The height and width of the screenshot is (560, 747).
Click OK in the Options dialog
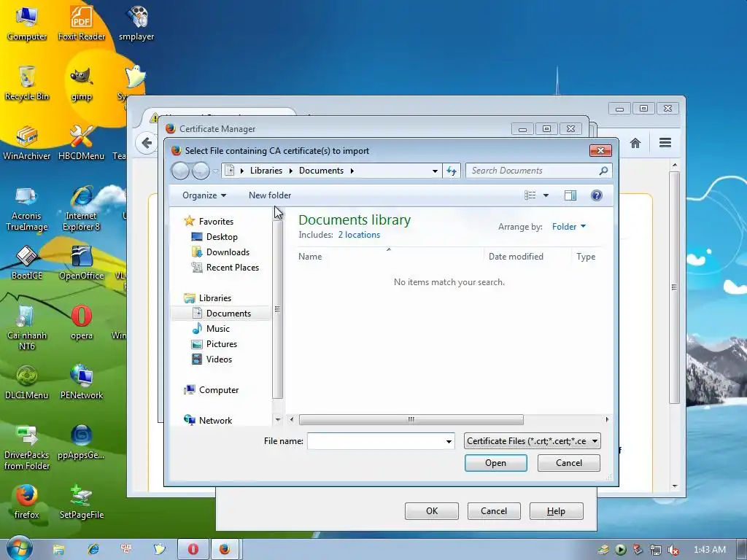coord(432,511)
